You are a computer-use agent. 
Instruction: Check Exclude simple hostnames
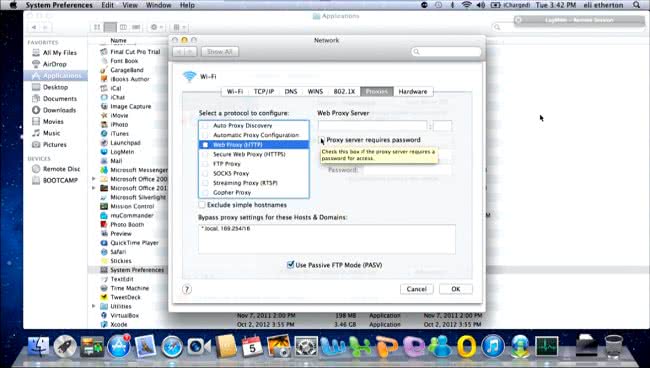(202, 205)
